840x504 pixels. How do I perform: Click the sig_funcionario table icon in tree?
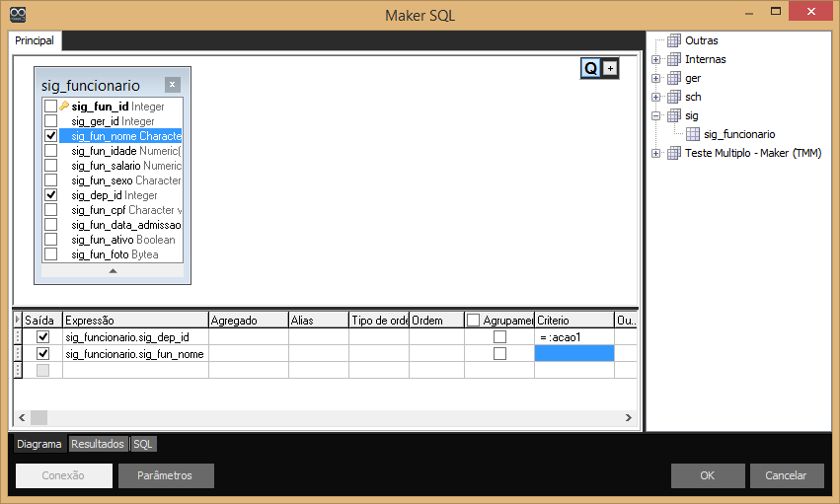[693, 134]
